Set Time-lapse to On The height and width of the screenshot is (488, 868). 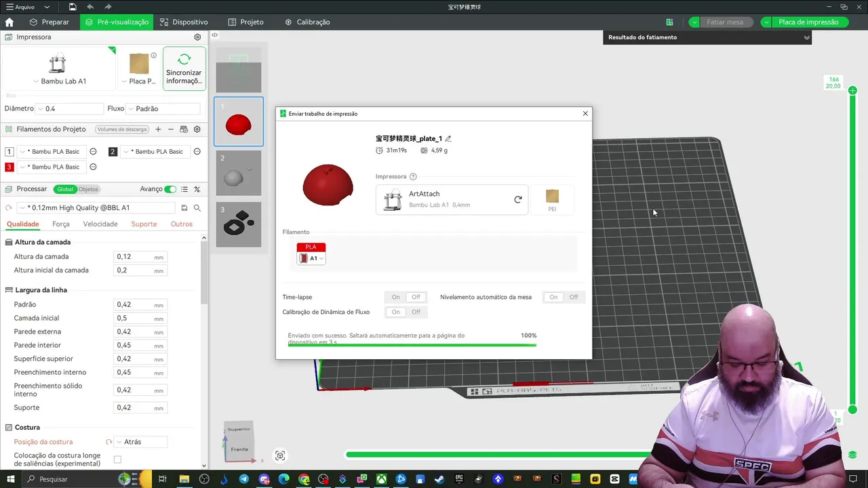(396, 297)
